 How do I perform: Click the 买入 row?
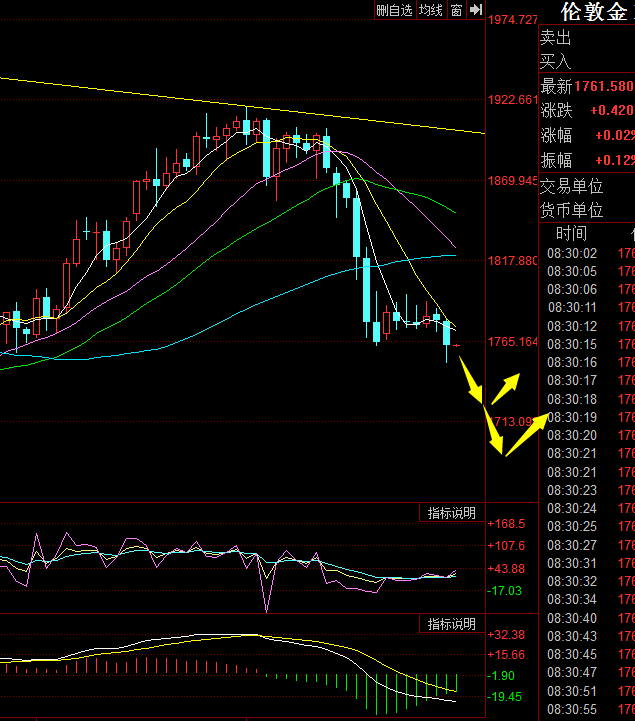(587, 61)
